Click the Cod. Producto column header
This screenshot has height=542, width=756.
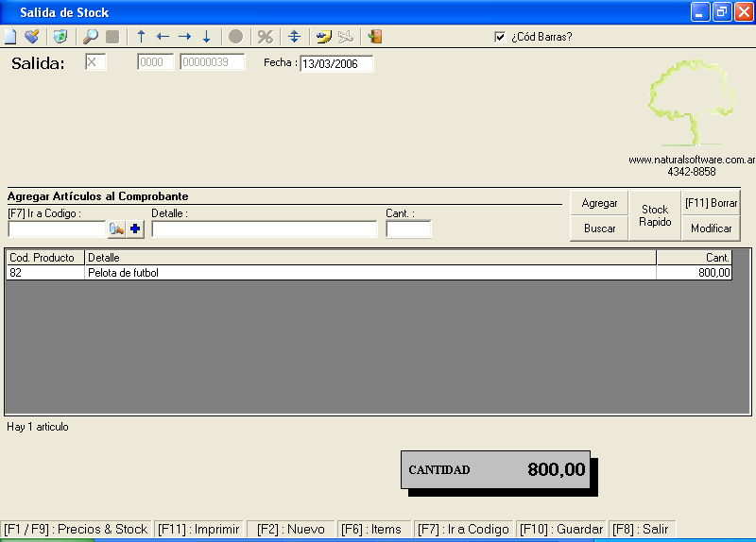45,258
